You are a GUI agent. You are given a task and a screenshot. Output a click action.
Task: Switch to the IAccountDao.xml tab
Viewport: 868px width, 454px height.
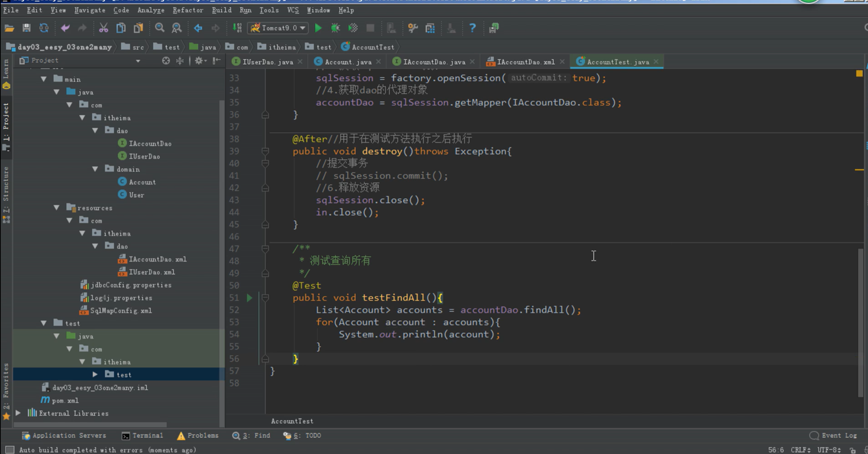tap(525, 62)
